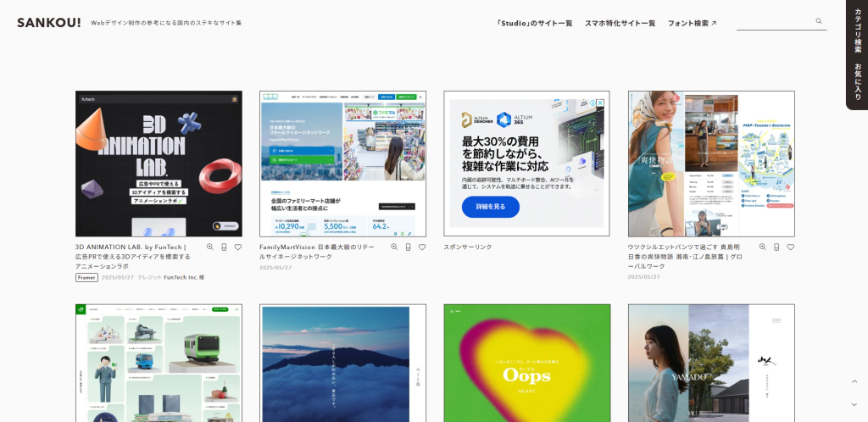Image resolution: width=868 pixels, height=422 pixels.
Task: Open mobile view icon for 3D ANIMATION LAB
Action: (x=224, y=247)
